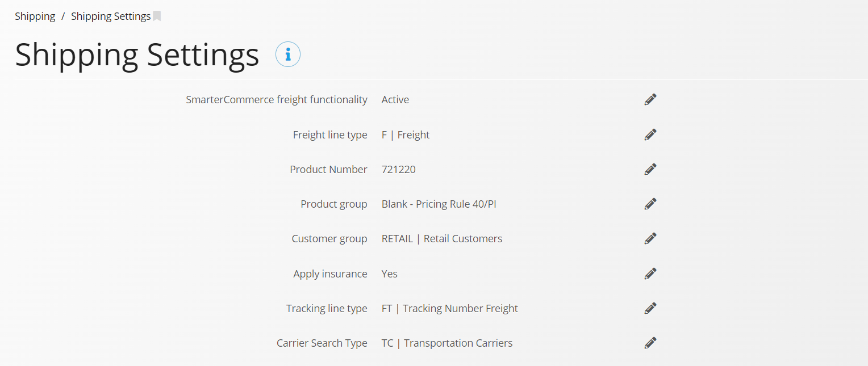
Task: Edit the SmarterCommerce freight functionality setting
Action: [x=650, y=99]
